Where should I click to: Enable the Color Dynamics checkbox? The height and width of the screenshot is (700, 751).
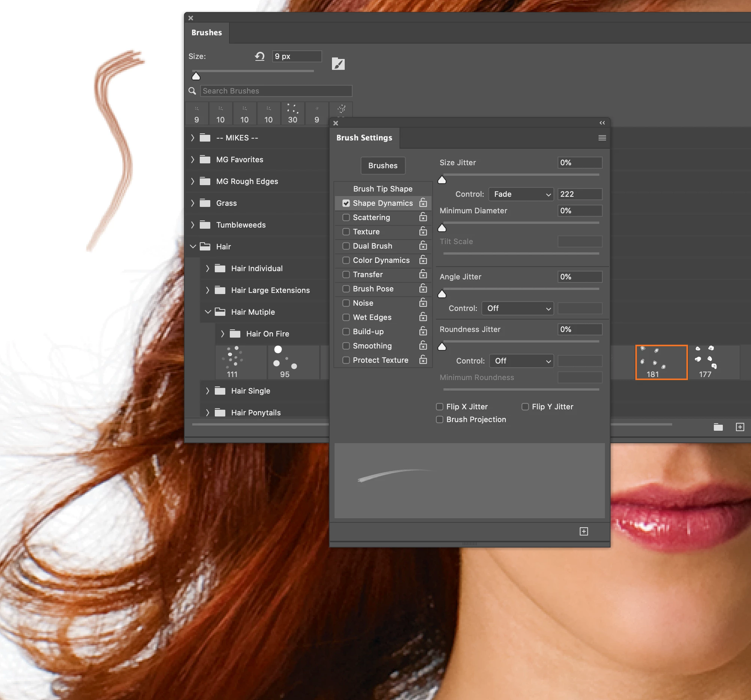[346, 260]
